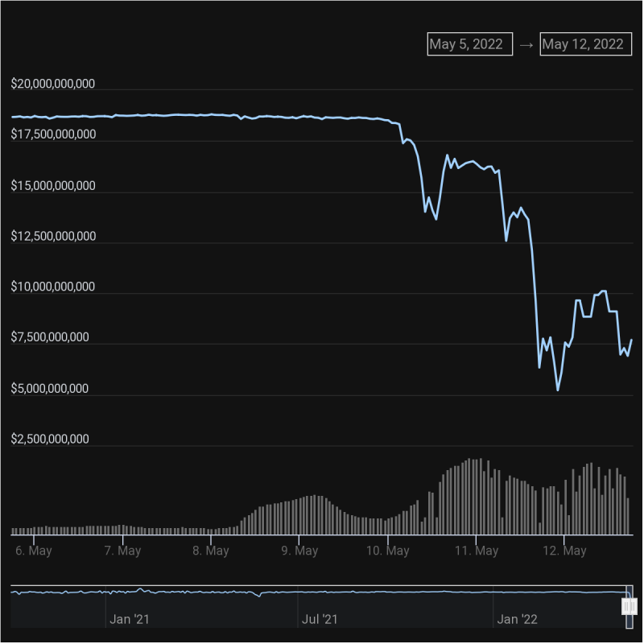Click the 12. May x-axis label
644x644 pixels.
pyautogui.click(x=564, y=551)
